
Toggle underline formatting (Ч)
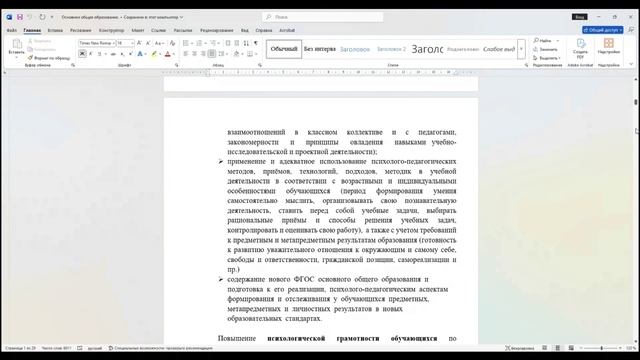pyautogui.click(x=99, y=54)
